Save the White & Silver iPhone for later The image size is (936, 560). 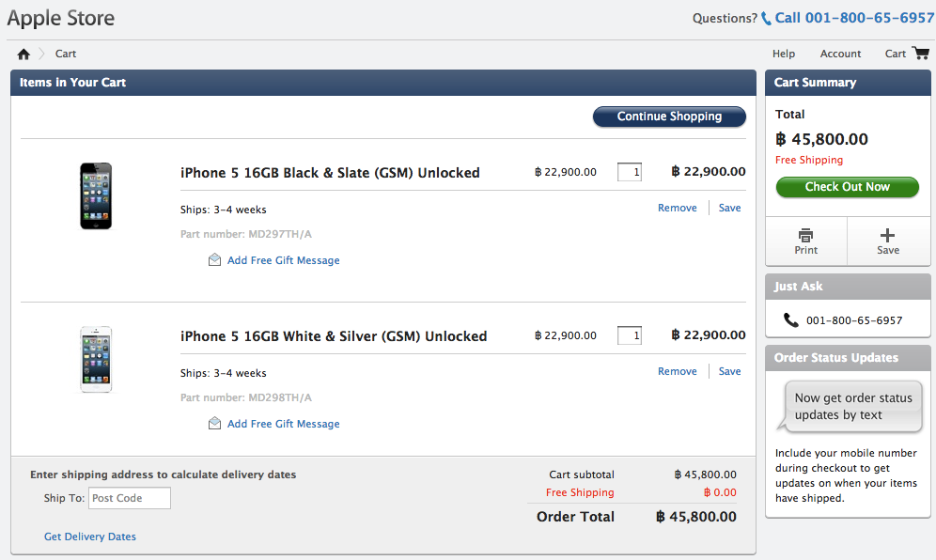(729, 372)
